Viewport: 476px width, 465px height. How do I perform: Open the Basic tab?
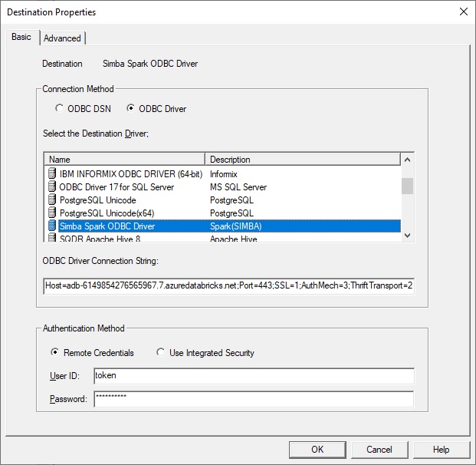click(x=21, y=38)
